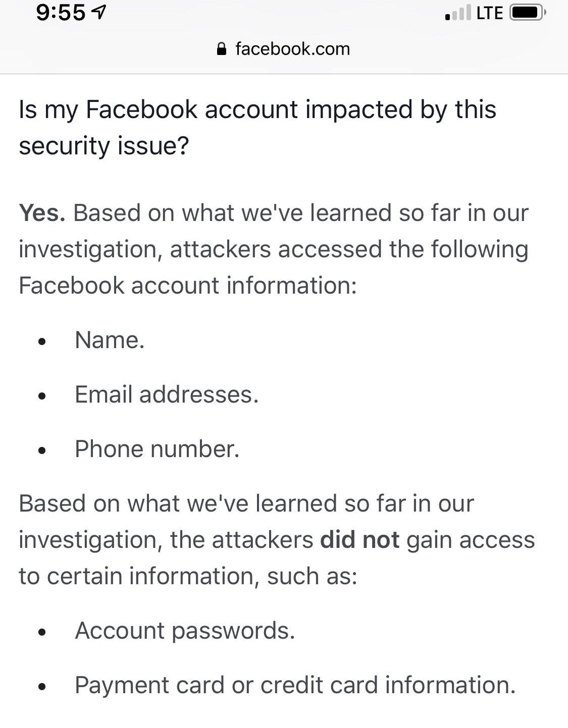The image size is (568, 728).
Task: Tap the 9:55 clock in status bar
Action: (61, 13)
